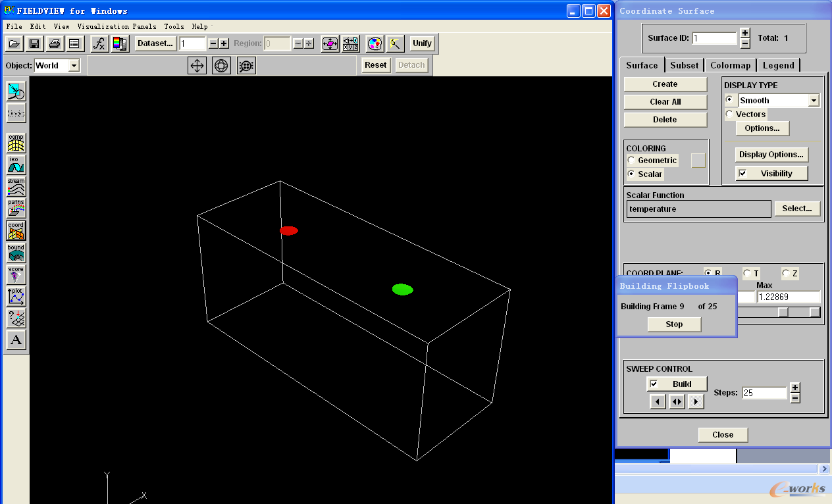This screenshot has width=832, height=504.
Task: Open the Object World dropdown
Action: click(x=74, y=65)
